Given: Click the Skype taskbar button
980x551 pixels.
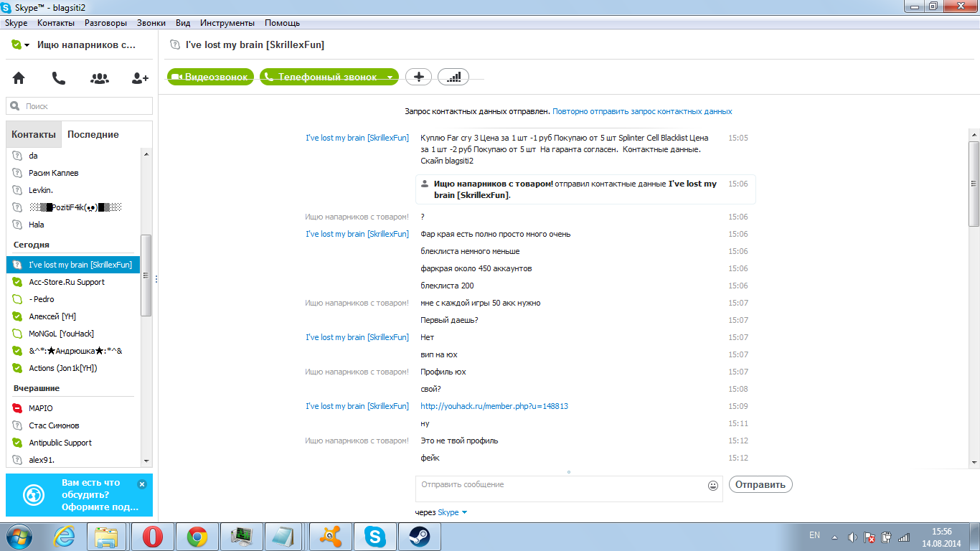Looking at the screenshot, I should click(375, 536).
